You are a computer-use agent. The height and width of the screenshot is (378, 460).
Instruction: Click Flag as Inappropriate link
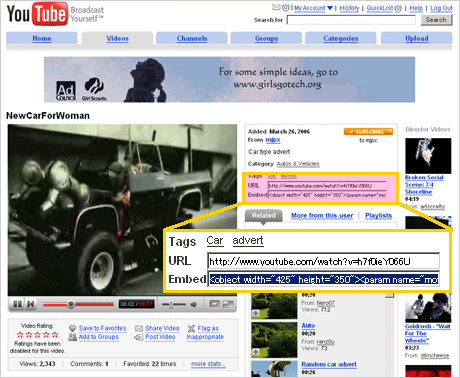pyautogui.click(x=205, y=333)
